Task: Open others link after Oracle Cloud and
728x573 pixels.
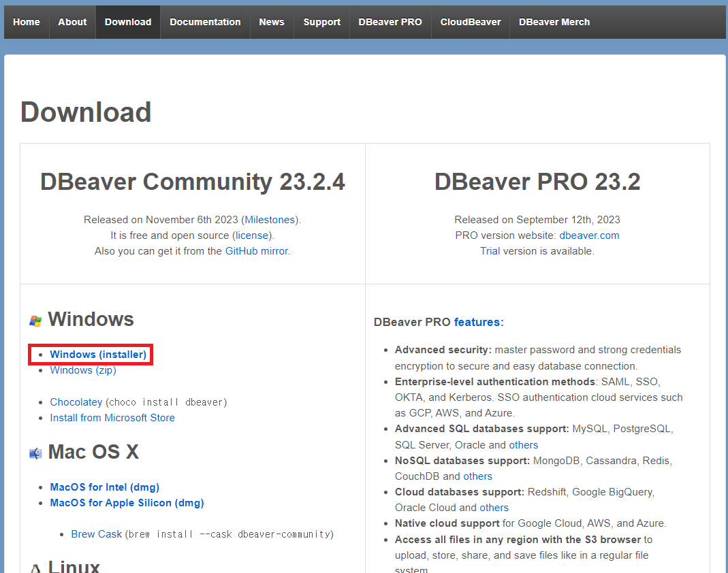Action: 494,508
